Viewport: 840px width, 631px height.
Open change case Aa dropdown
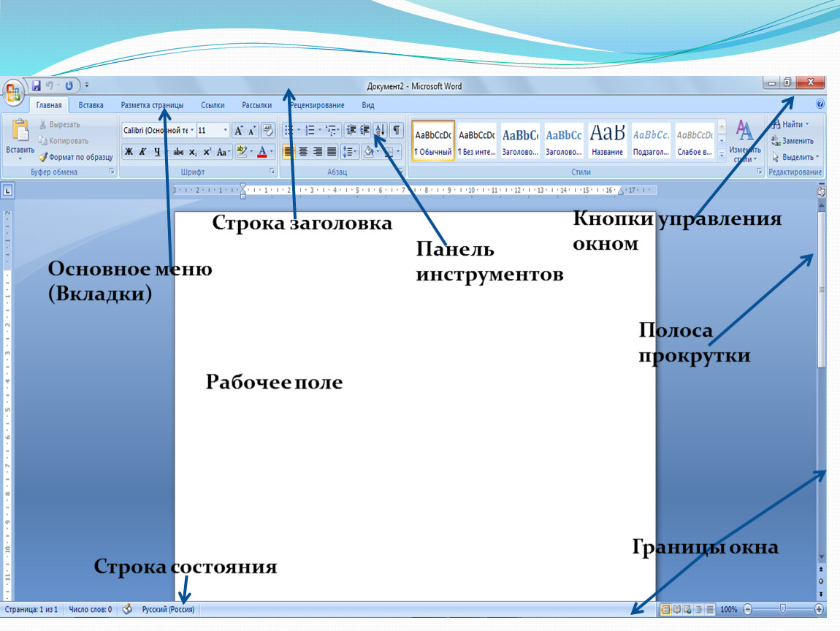pyautogui.click(x=224, y=152)
